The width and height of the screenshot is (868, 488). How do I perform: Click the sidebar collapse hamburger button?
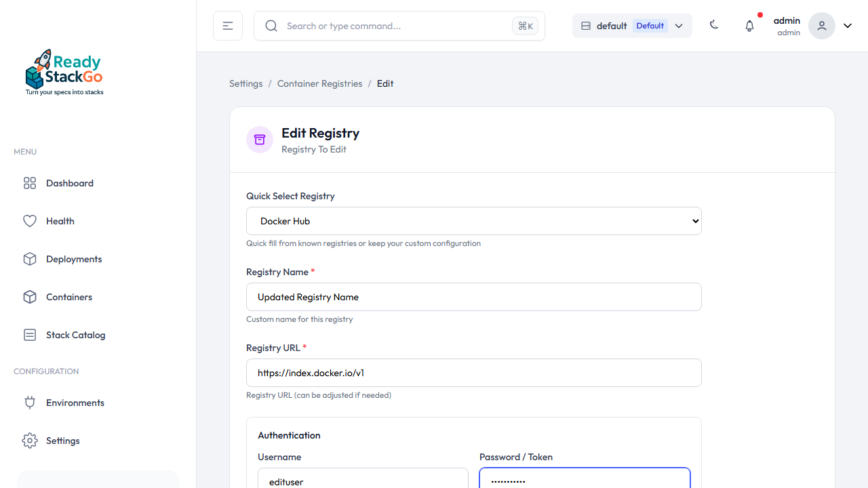pyautogui.click(x=228, y=26)
